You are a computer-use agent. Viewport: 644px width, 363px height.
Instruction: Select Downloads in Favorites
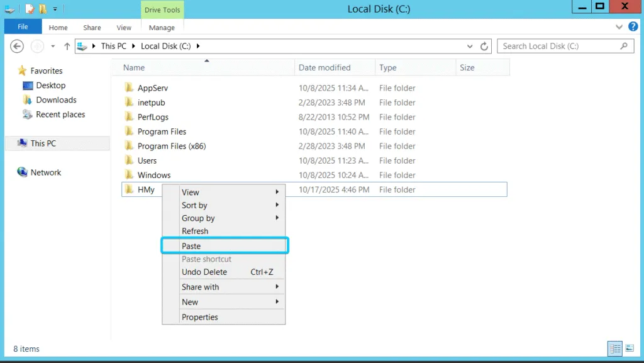point(56,100)
